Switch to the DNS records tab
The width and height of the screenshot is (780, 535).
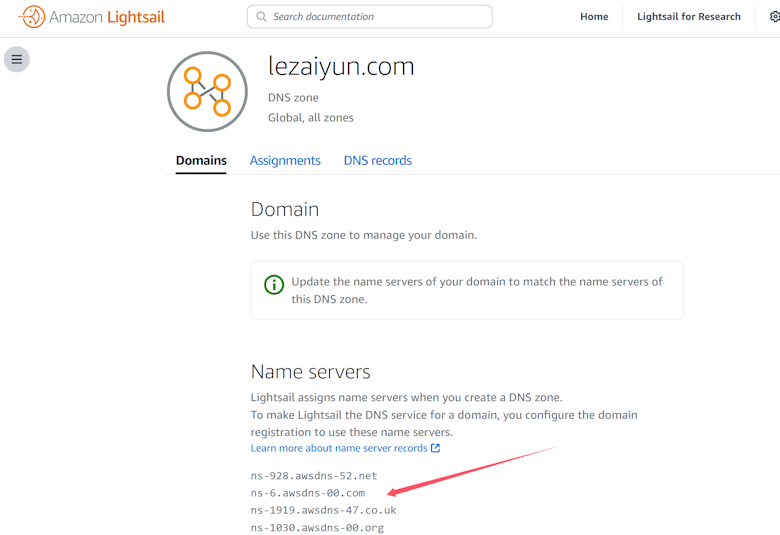click(378, 161)
